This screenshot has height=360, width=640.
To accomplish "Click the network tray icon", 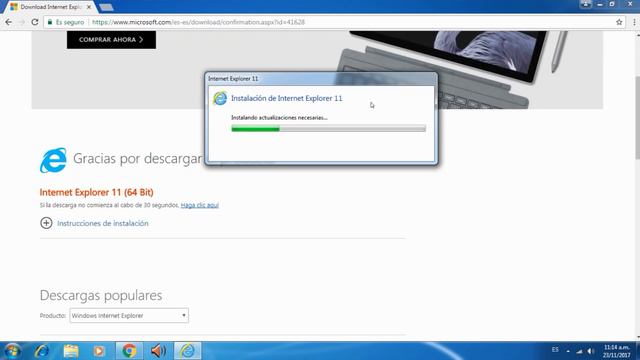I will [579, 351].
